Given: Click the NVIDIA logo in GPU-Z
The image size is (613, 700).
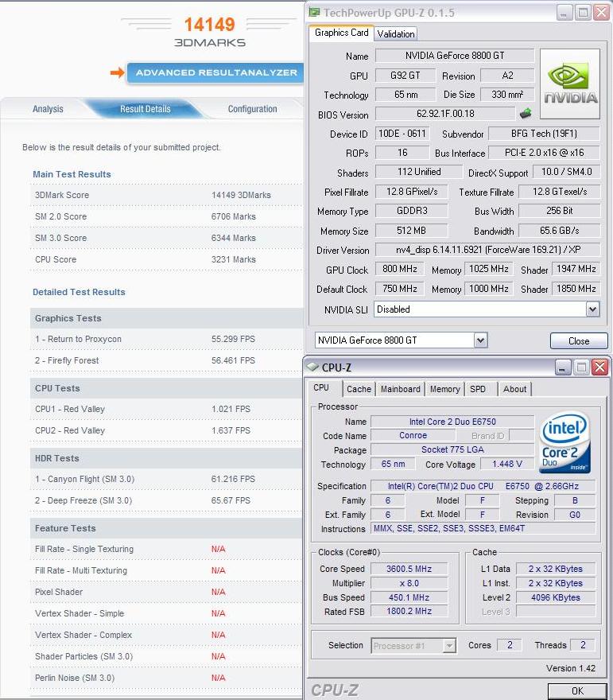Looking at the screenshot, I should (x=570, y=84).
